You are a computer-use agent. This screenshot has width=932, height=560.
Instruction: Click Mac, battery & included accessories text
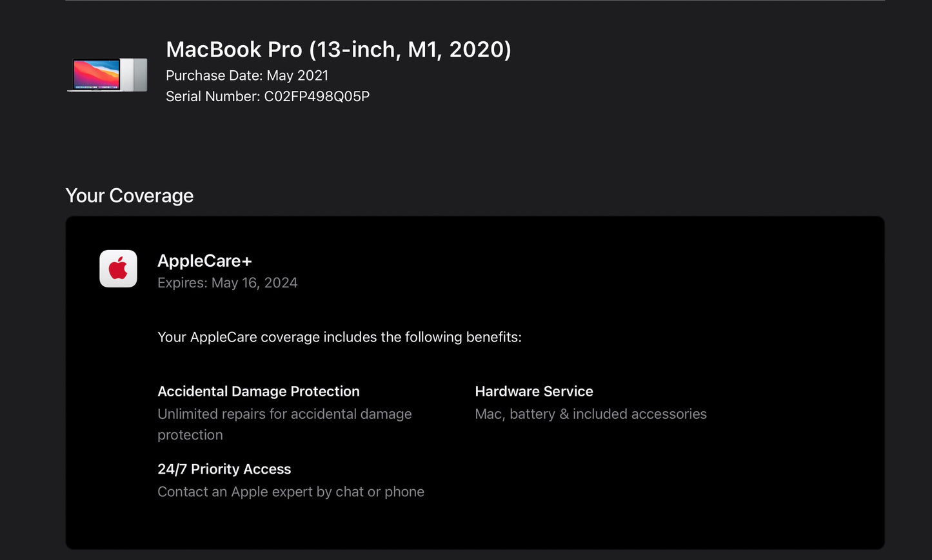pyautogui.click(x=591, y=414)
